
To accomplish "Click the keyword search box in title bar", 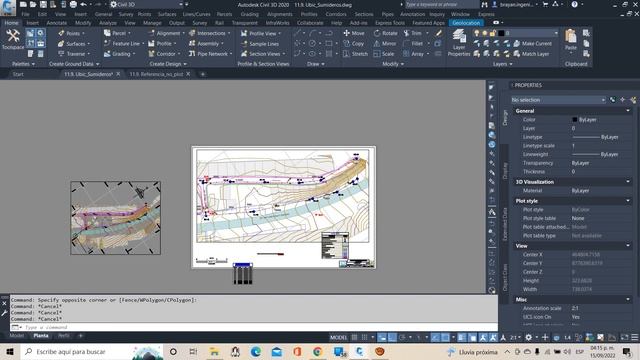I will [x=441, y=4].
